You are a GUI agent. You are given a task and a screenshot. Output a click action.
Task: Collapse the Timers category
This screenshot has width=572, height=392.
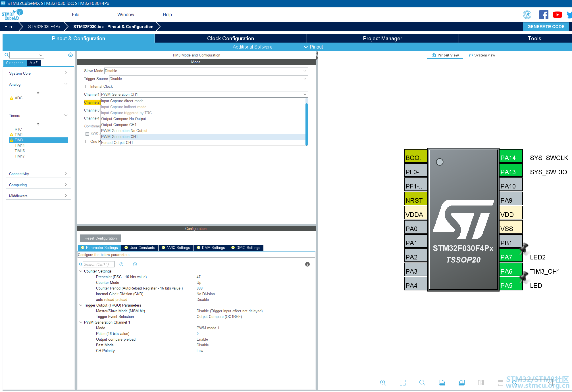[38, 116]
